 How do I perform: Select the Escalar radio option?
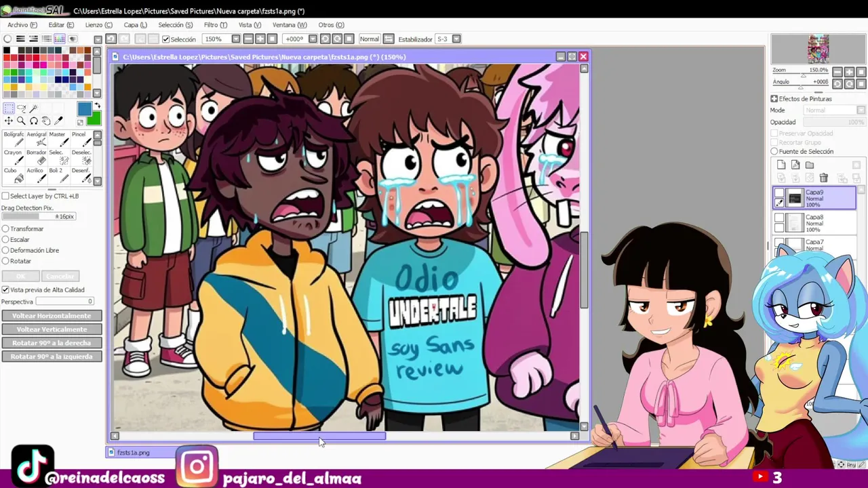coord(5,239)
